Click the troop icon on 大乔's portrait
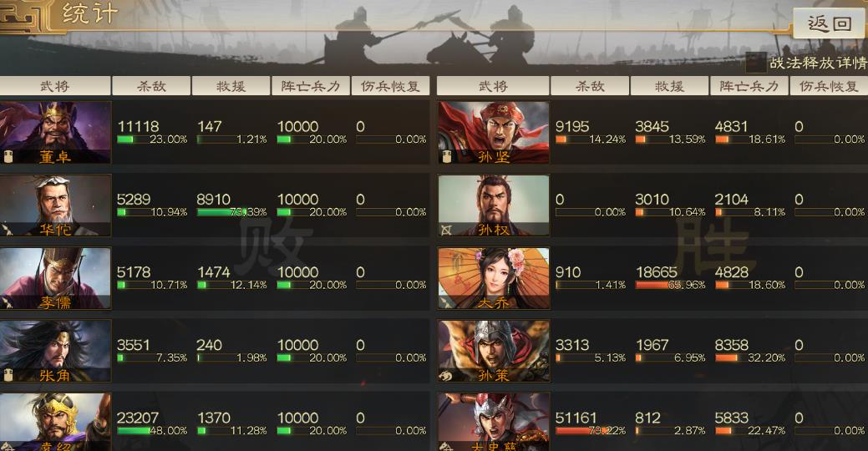Screen dimensions: 868x451 coord(446,302)
